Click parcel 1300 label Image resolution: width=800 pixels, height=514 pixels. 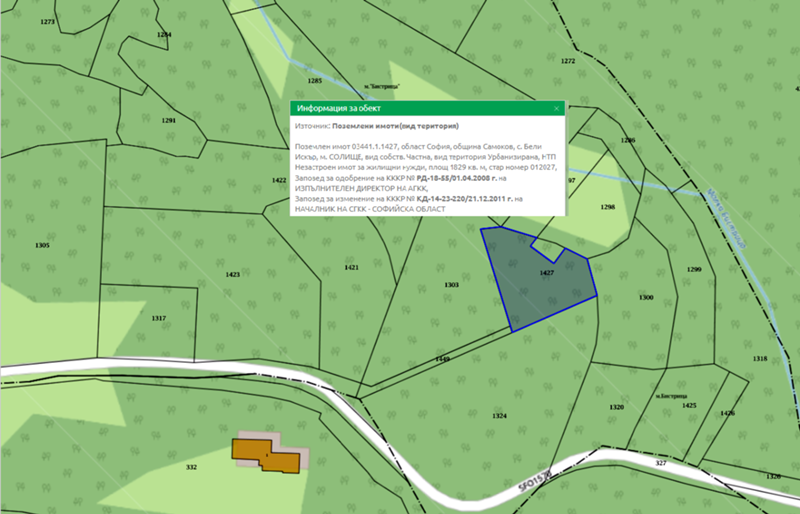click(646, 298)
